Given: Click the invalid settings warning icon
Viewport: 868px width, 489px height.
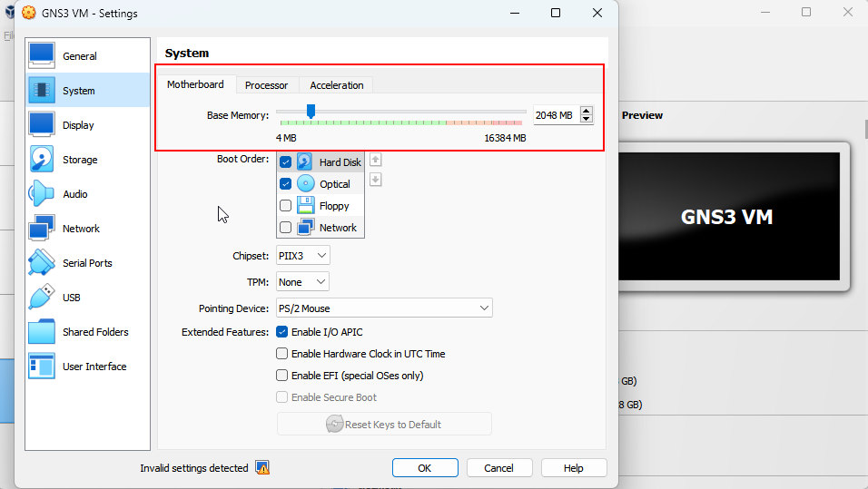Looking at the screenshot, I should (262, 468).
